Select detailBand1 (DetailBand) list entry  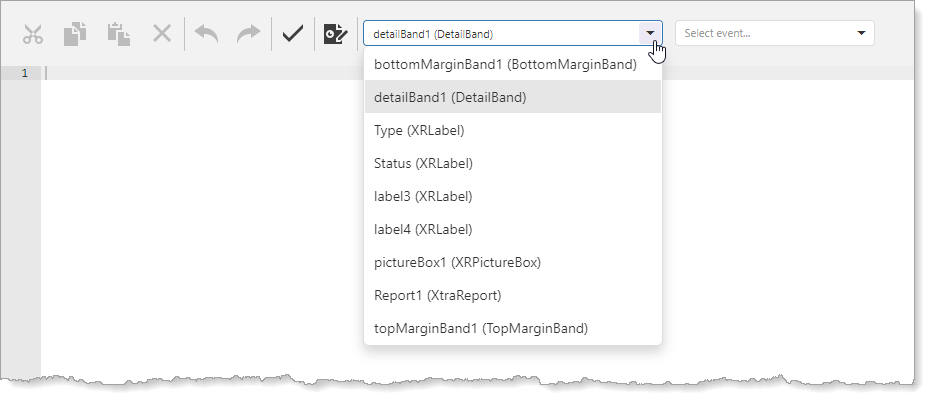[x=513, y=97]
